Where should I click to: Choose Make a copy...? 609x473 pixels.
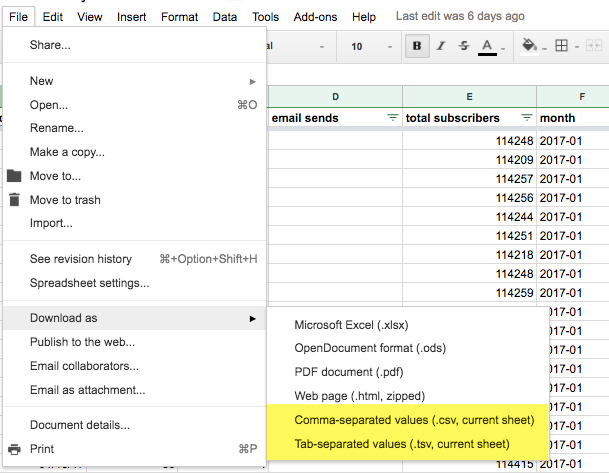coord(134,152)
